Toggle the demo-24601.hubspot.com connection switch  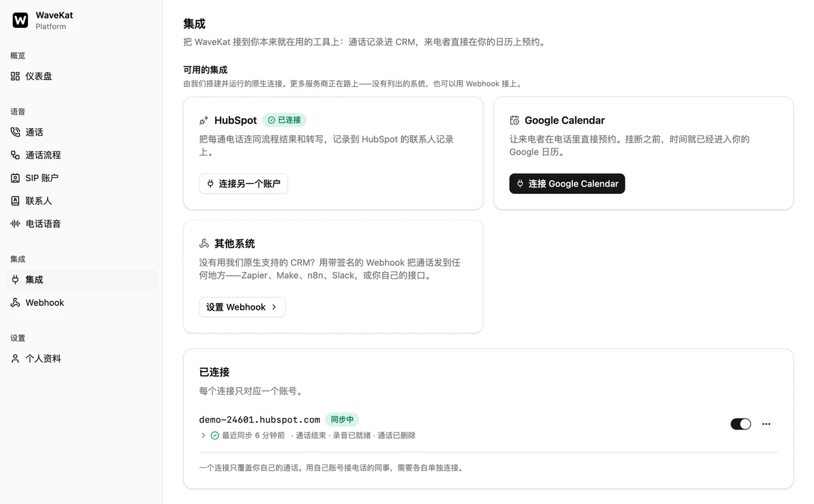pyautogui.click(x=741, y=424)
